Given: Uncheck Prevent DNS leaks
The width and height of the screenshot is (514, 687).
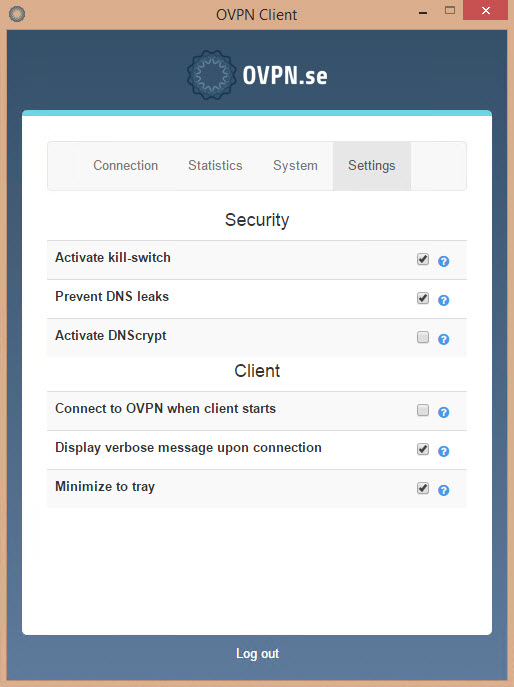Looking at the screenshot, I should tap(423, 298).
